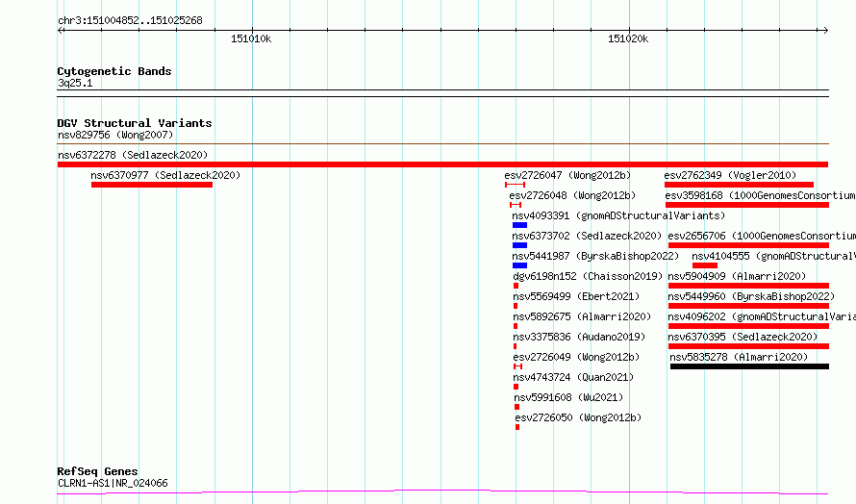Viewport: 856px width, 504px height.
Task: Click the DGV Structural Variants track title
Action: click(x=135, y=123)
